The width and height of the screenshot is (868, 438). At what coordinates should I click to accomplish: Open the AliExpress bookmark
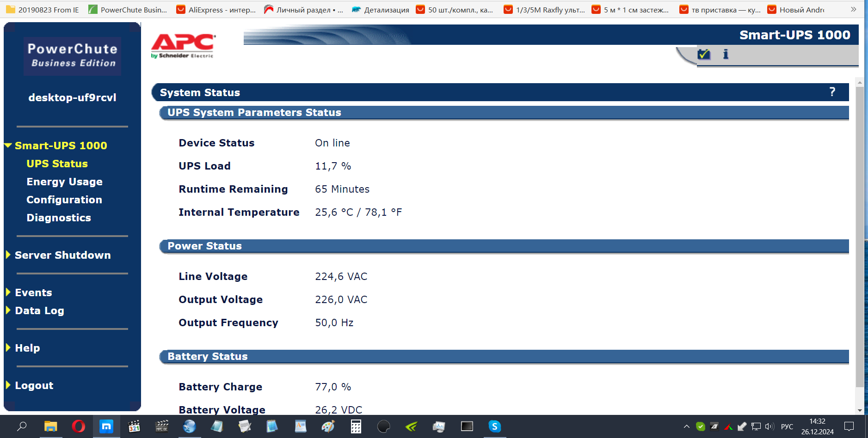tap(216, 10)
